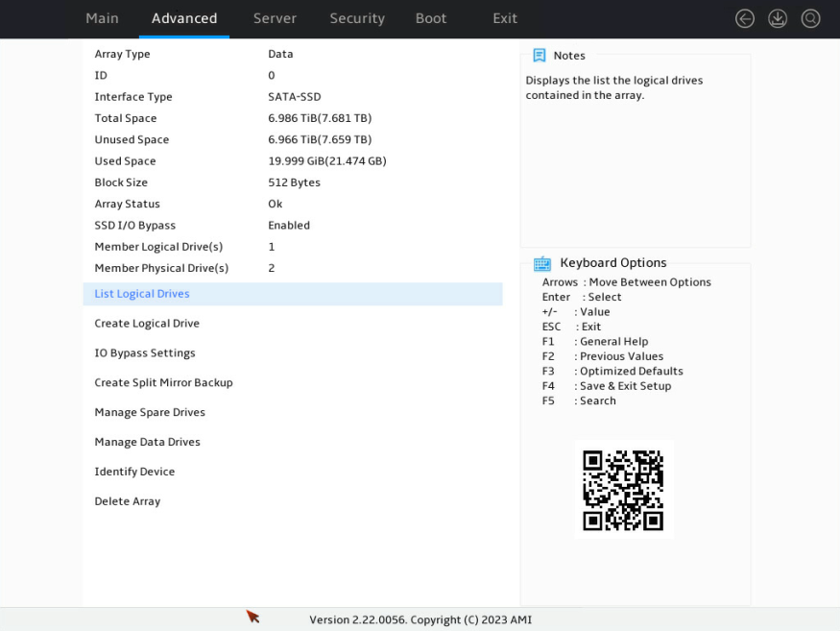840x631 pixels.
Task: Click the Block Size label
Action: point(121,182)
